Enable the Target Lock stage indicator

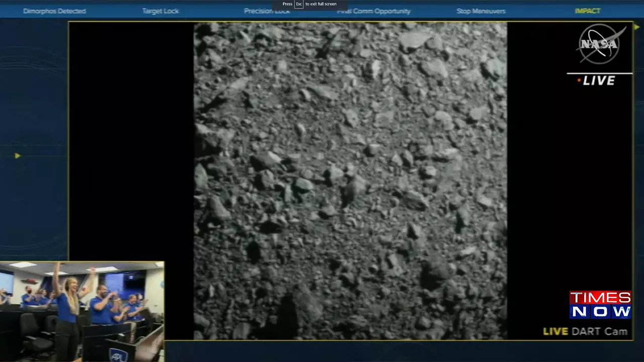(160, 11)
